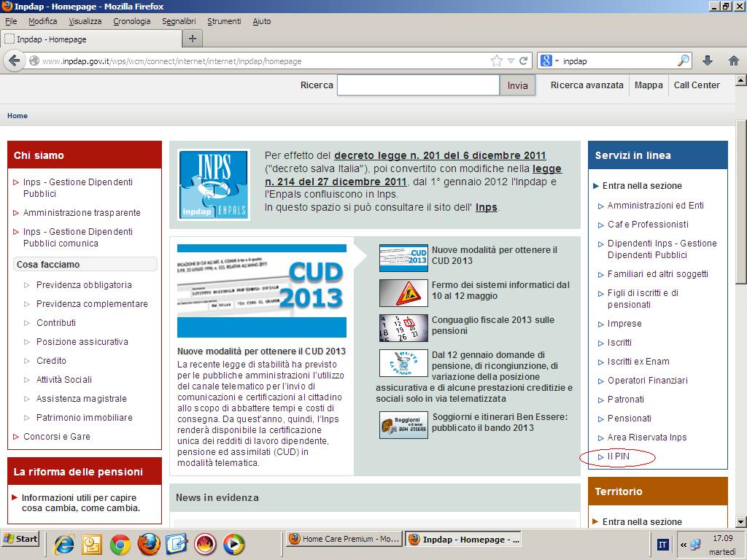Viewport: 747px width, 560px height.
Task: Open Patronati in Servizi in linea
Action: 625,400
